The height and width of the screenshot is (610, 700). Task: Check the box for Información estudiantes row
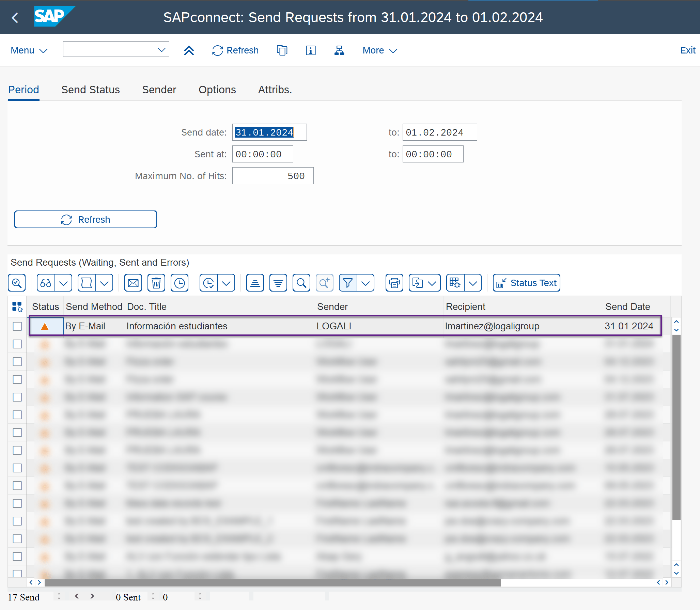pos(17,326)
